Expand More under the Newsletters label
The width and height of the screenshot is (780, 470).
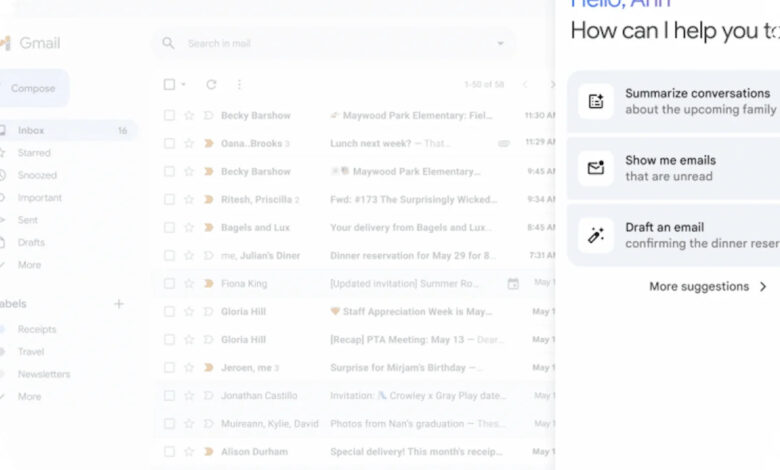[x=29, y=396]
